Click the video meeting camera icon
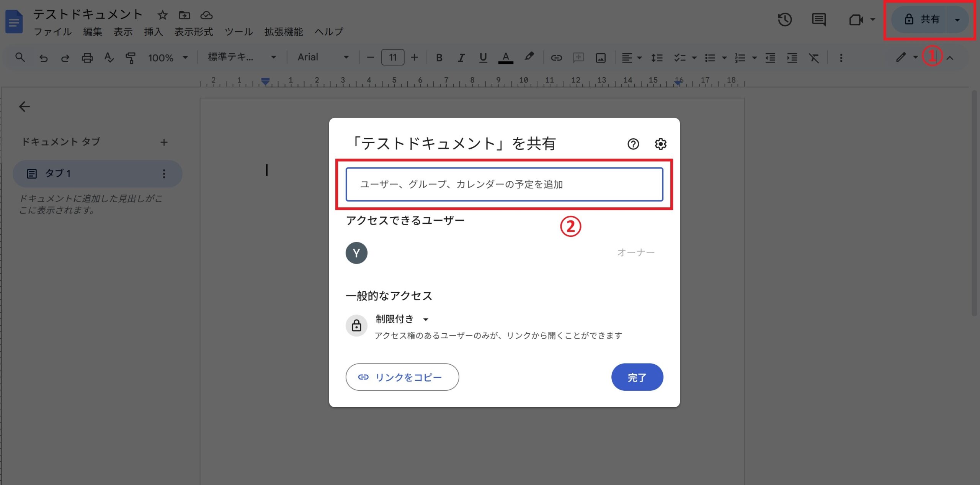The image size is (980, 485). (x=856, y=20)
